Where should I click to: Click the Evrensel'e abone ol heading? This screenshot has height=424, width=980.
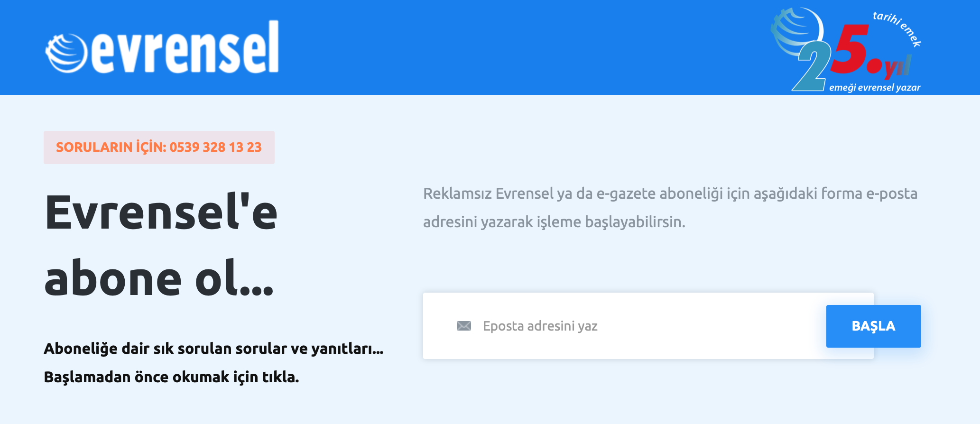tap(161, 245)
